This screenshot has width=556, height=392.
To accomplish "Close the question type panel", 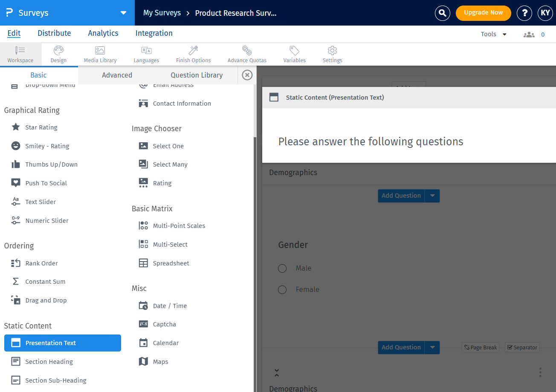I will 247,75.
